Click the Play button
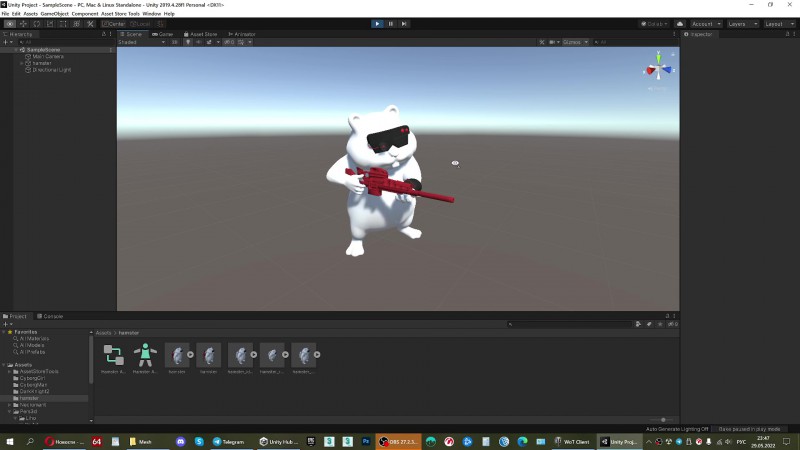 pos(377,24)
